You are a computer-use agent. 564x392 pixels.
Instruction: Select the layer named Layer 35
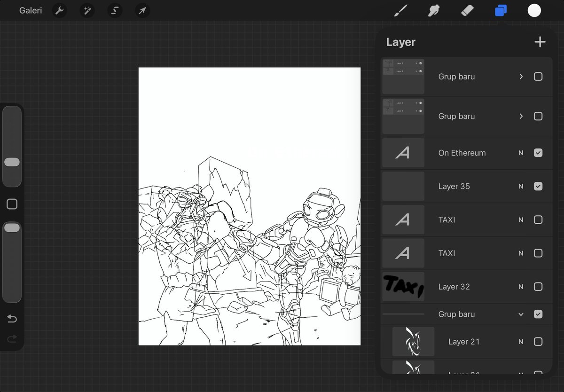coord(467,186)
